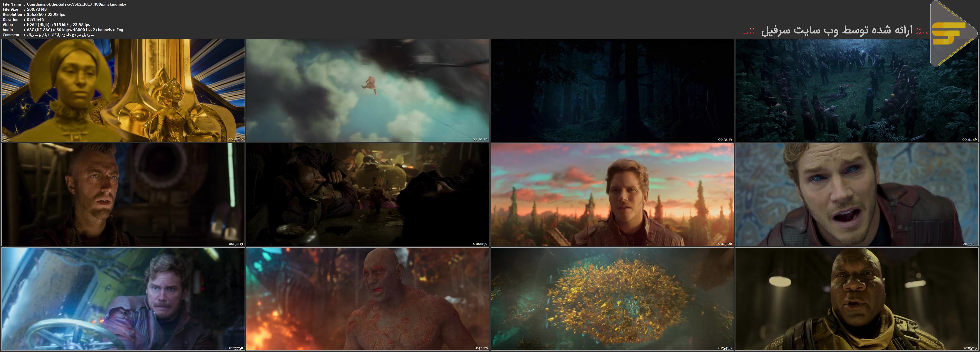
Task: Click the thumbnail at timestamp 00:10:26
Action: (x=123, y=90)
